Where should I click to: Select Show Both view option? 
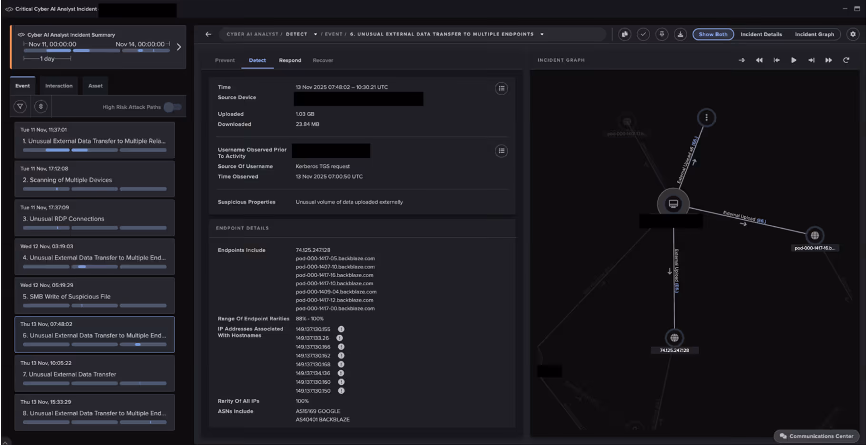click(713, 34)
